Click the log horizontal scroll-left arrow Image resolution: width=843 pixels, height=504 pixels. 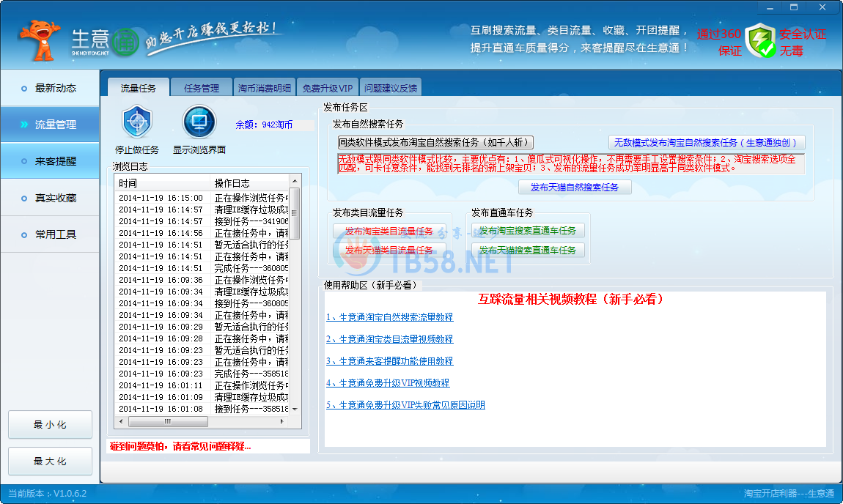(121, 422)
